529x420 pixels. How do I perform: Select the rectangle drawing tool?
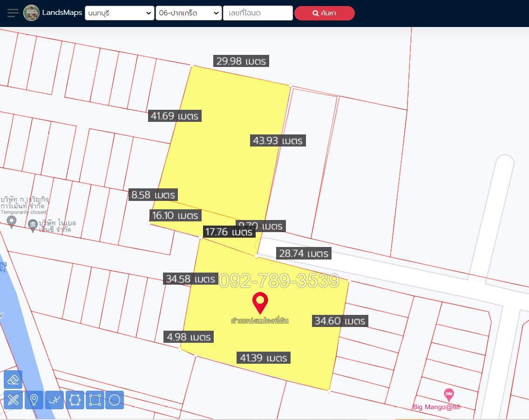click(x=95, y=400)
